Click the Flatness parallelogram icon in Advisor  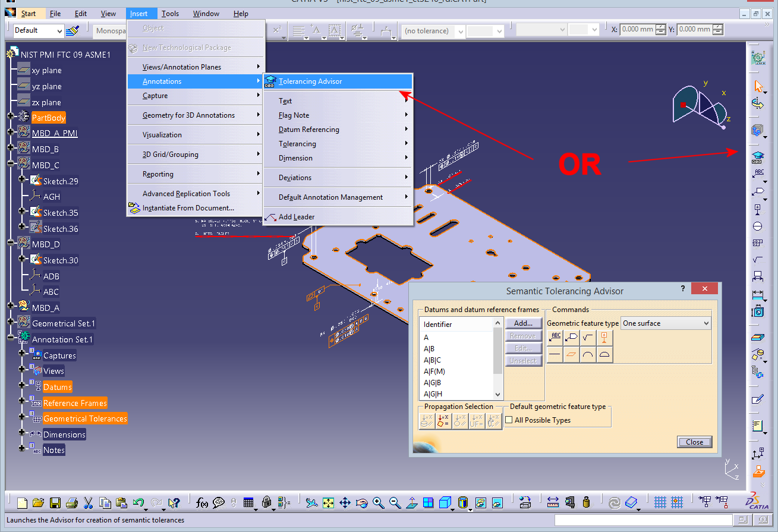(571, 355)
